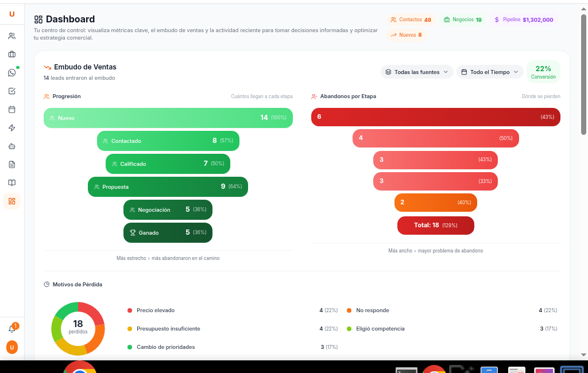Click the vertical page scrollbar thumb

tap(583, 74)
